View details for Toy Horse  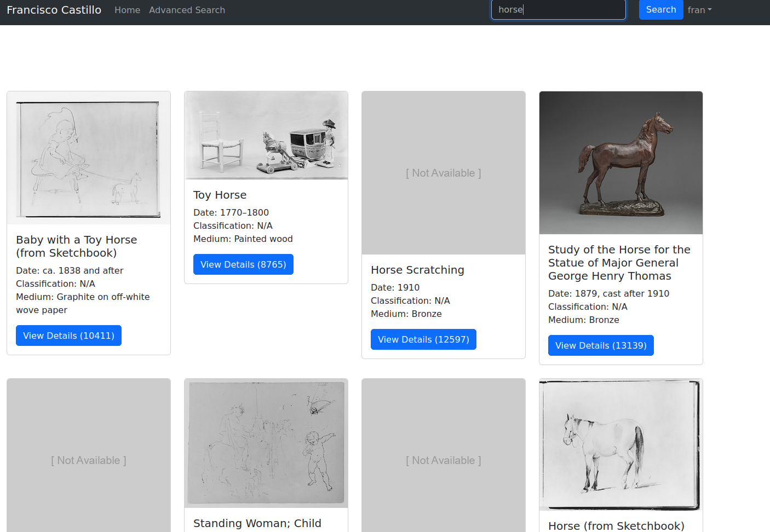pyautogui.click(x=243, y=264)
